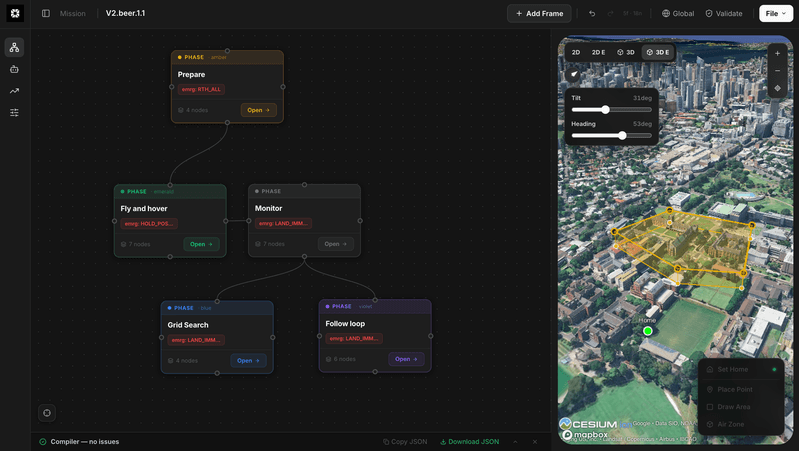Click the redo arrow icon

[610, 13]
